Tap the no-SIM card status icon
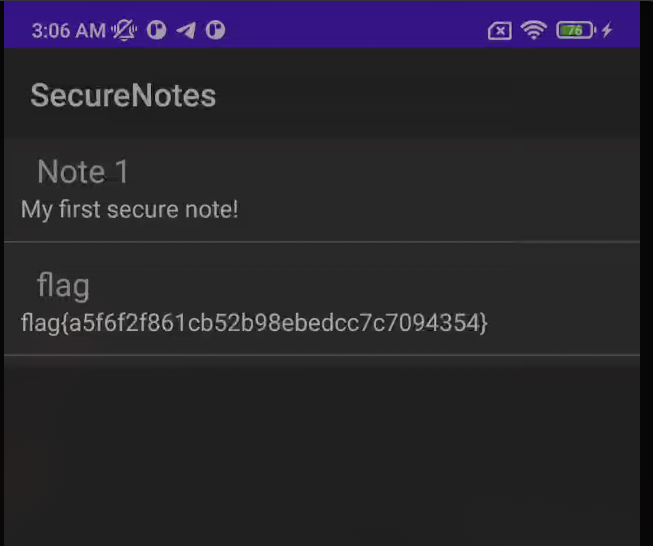Screen dimensions: 653x546 click(500, 31)
